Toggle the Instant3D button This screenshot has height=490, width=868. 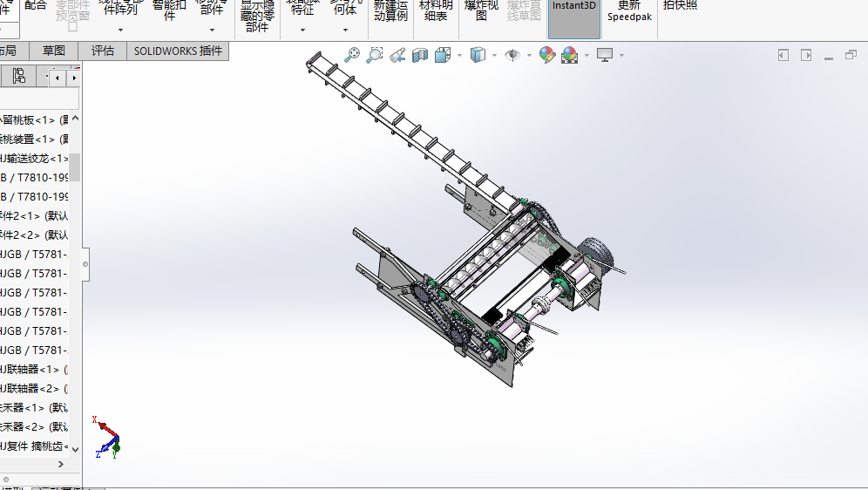pos(574,18)
